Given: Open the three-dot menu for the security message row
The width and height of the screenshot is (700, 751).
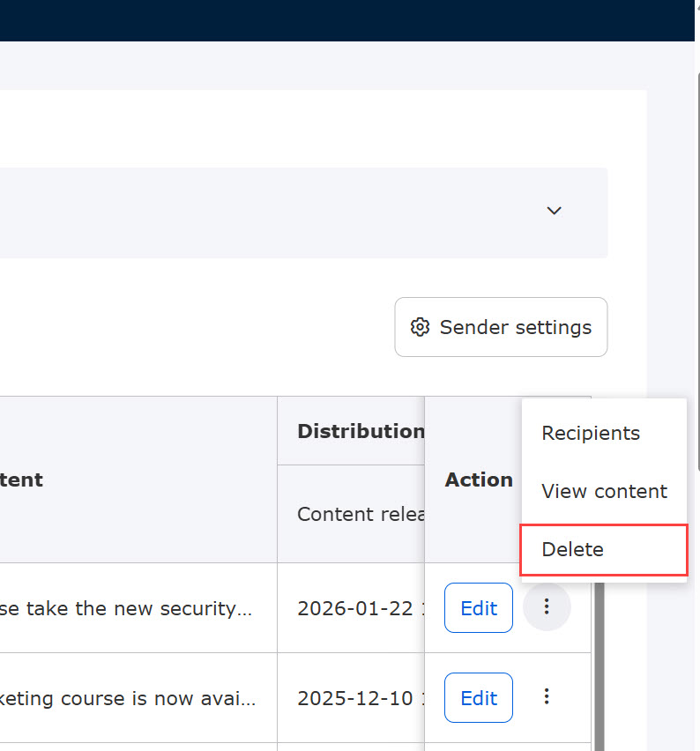Looking at the screenshot, I should coord(547,607).
